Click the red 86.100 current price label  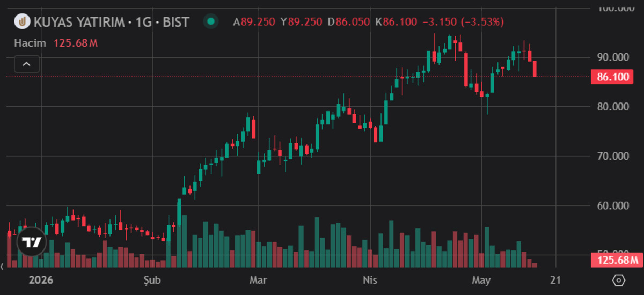click(x=613, y=77)
